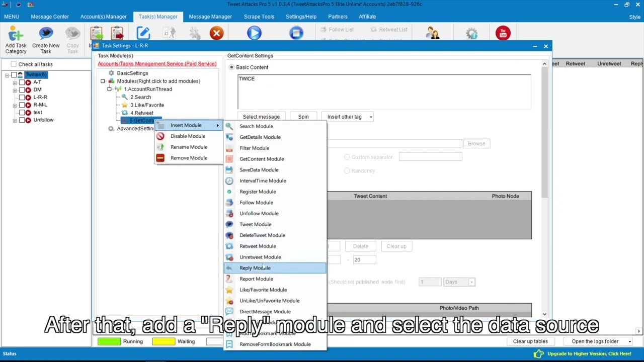Toggle Check all tasks checkbox

14,64
